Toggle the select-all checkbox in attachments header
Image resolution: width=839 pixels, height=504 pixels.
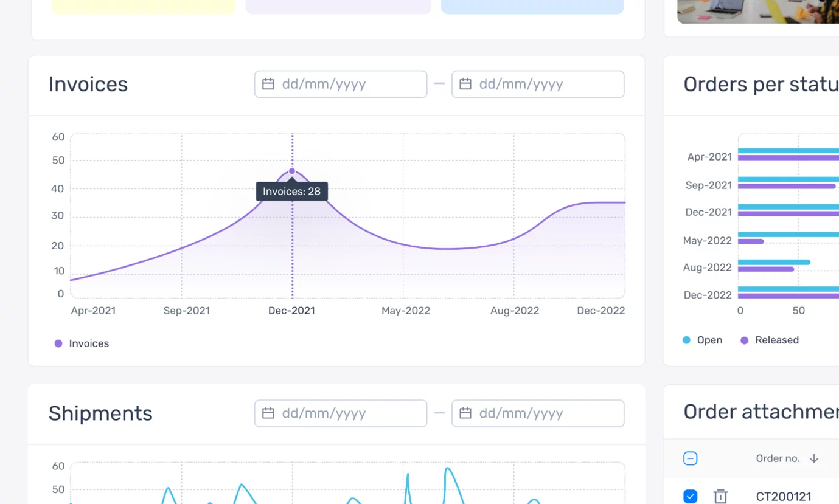(x=690, y=458)
